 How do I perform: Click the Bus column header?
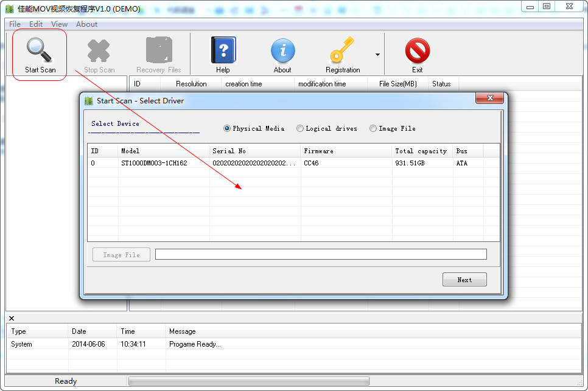[x=468, y=151]
